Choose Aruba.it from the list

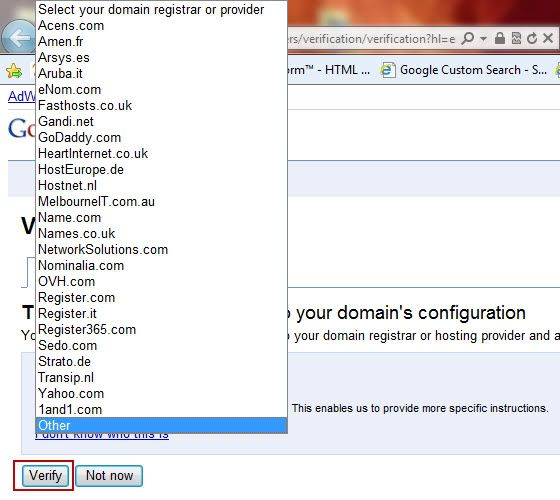pyautogui.click(x=161, y=74)
